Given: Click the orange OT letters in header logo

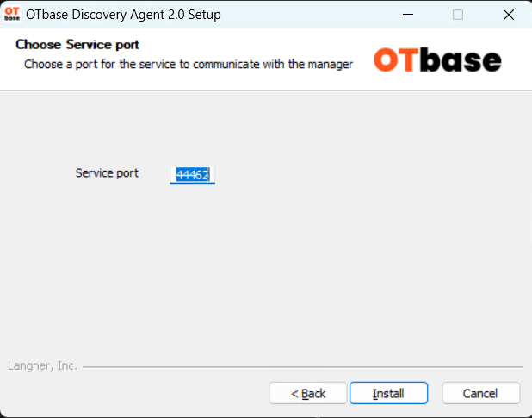Looking at the screenshot, I should 396,59.
